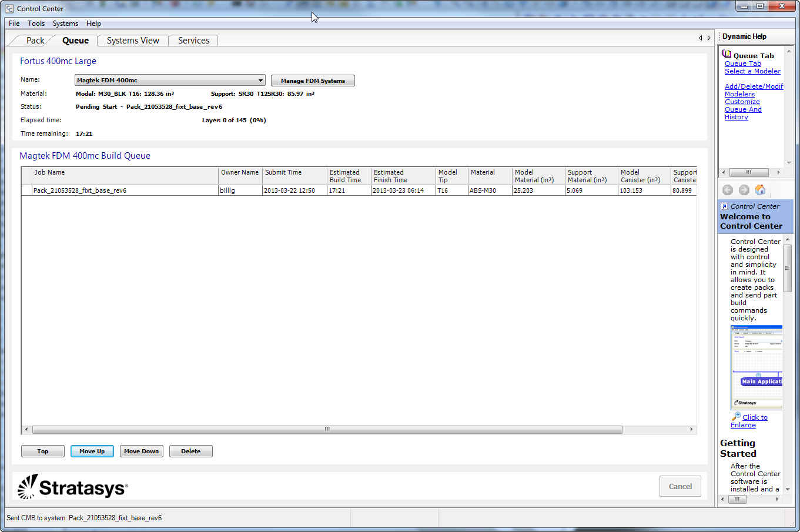Open the Queue Tab help link
This screenshot has width=800, height=532.
click(x=743, y=63)
